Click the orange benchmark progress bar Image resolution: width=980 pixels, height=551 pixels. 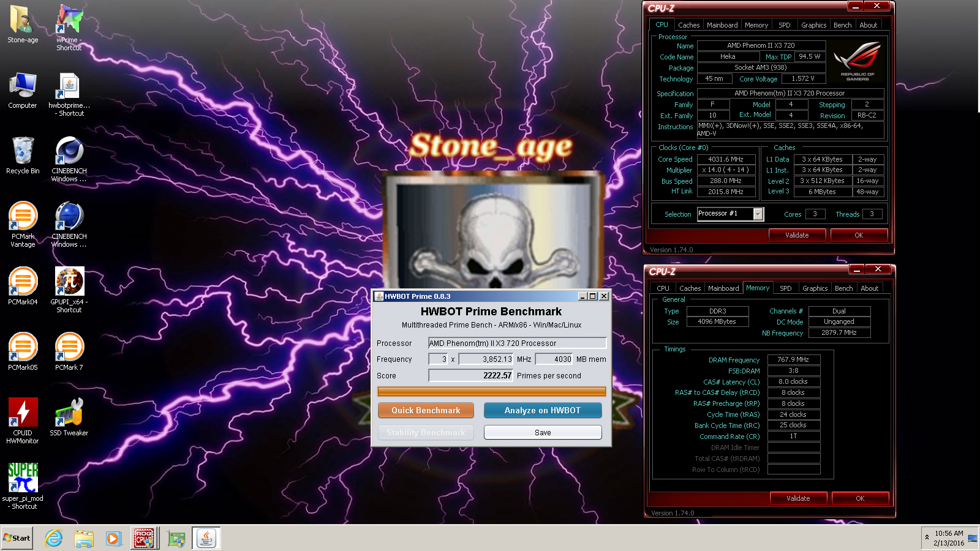[492, 391]
